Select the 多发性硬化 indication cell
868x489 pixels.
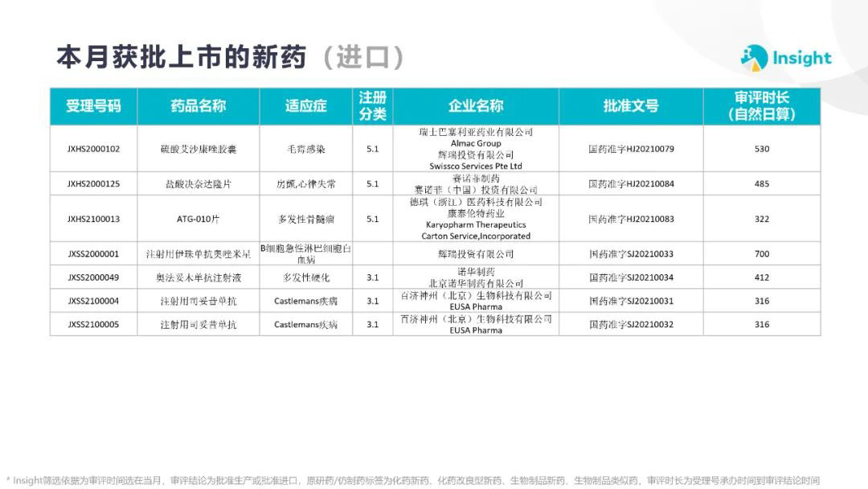[305, 277]
